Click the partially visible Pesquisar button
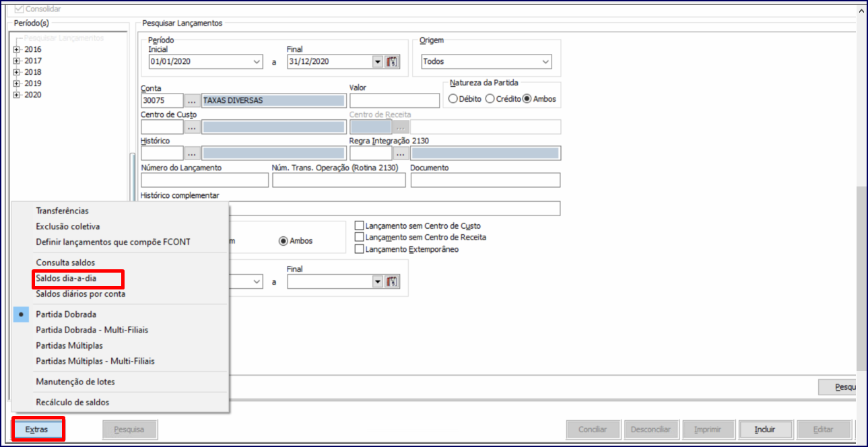The width and height of the screenshot is (868, 447). coord(838,387)
